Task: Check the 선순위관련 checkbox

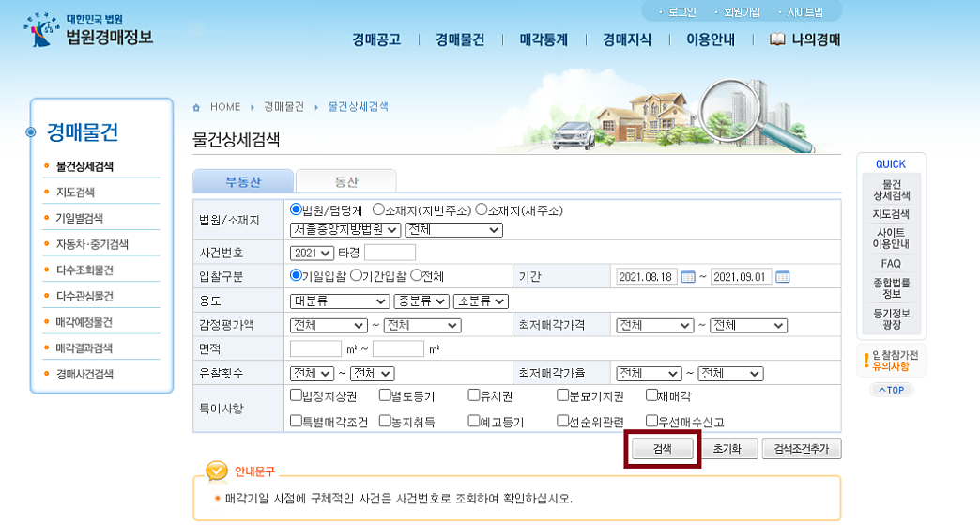Action: tap(562, 421)
